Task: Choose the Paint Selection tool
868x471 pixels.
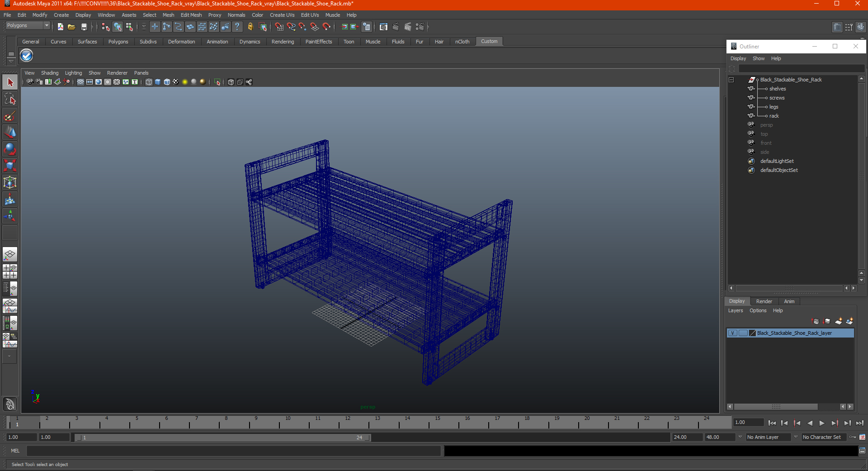Action: coord(10,116)
